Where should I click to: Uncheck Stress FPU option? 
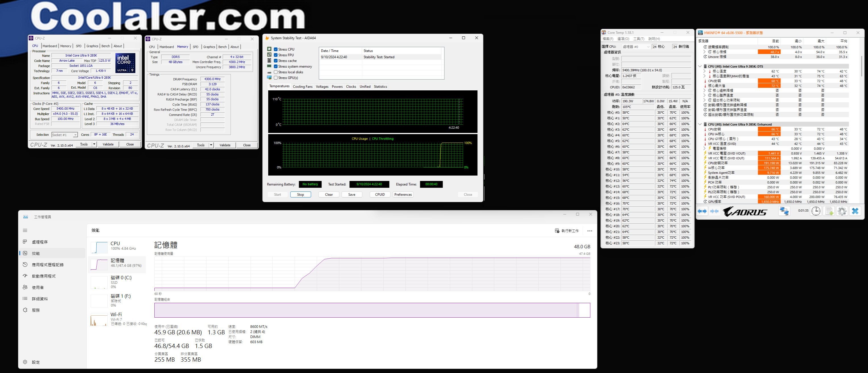(275, 55)
